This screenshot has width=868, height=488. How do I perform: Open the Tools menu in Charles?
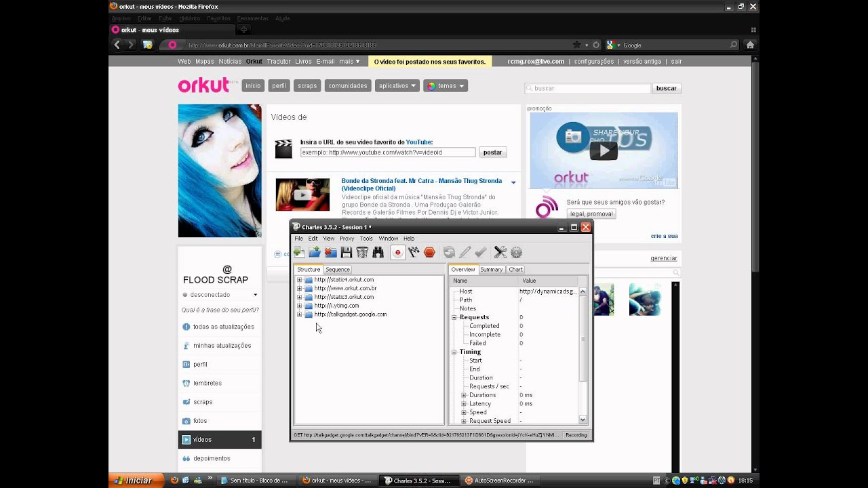(x=366, y=239)
